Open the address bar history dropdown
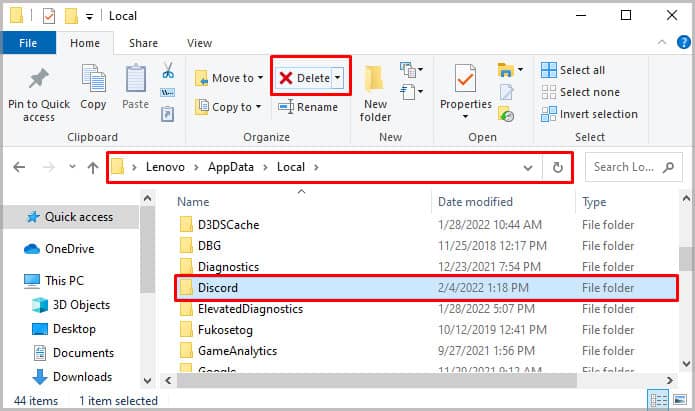This screenshot has height=411, width=695. click(527, 168)
